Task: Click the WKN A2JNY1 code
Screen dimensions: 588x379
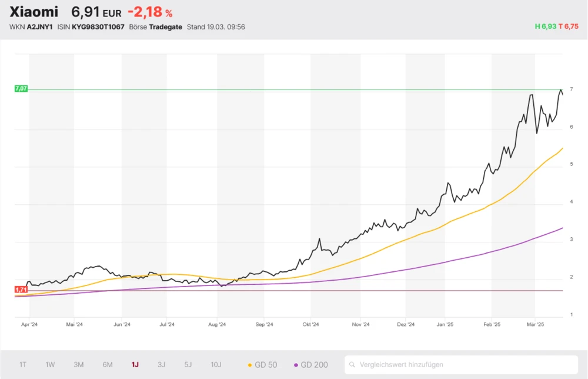Action: pyautogui.click(x=40, y=27)
